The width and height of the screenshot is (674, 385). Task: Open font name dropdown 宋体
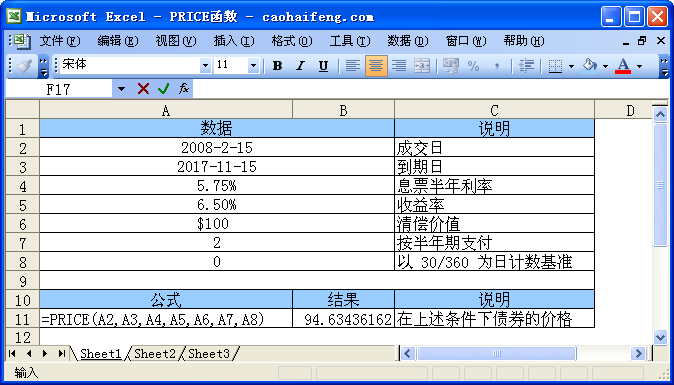click(x=205, y=66)
